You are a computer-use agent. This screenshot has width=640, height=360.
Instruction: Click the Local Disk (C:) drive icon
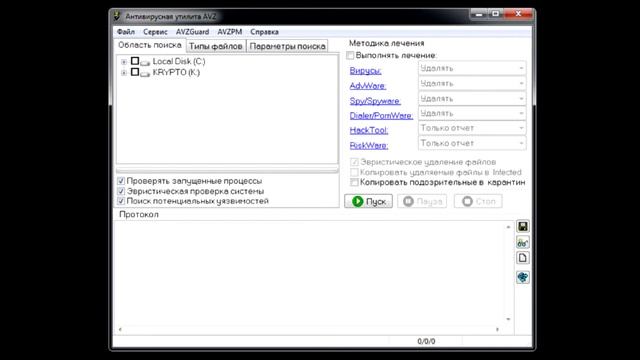tap(145, 62)
